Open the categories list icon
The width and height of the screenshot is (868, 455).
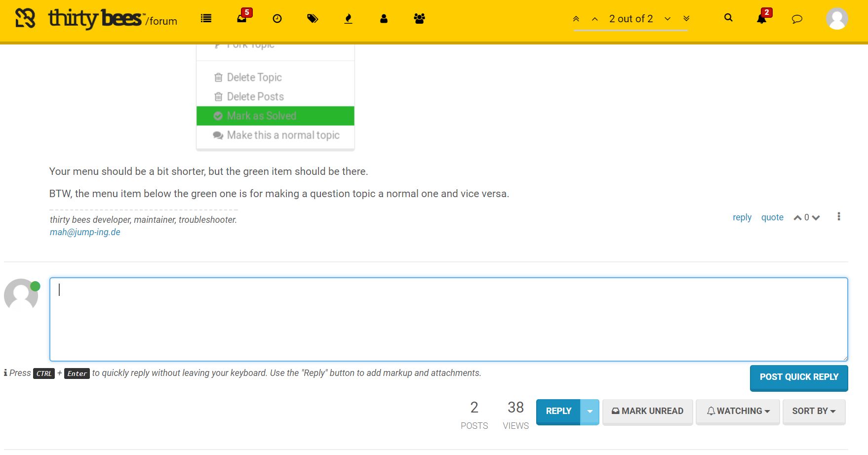(206, 19)
